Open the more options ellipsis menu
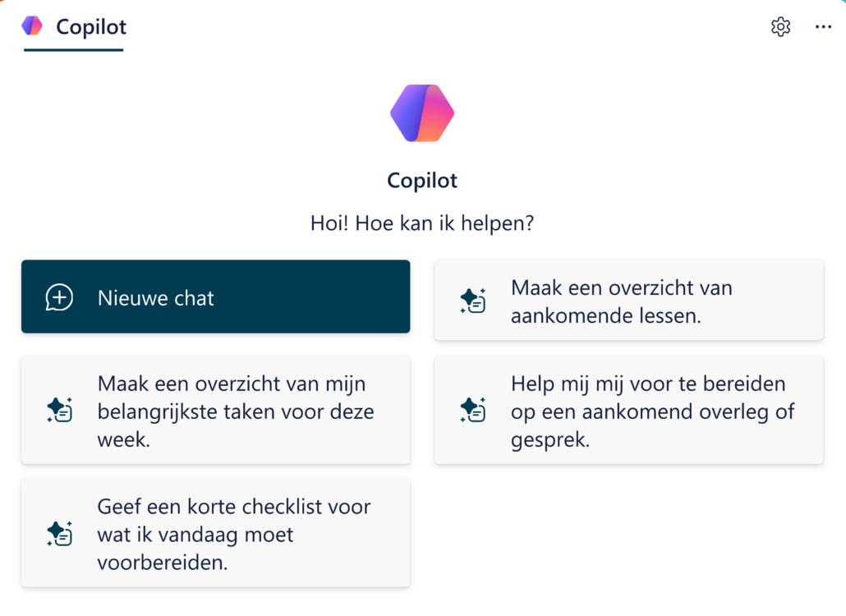 tap(823, 27)
